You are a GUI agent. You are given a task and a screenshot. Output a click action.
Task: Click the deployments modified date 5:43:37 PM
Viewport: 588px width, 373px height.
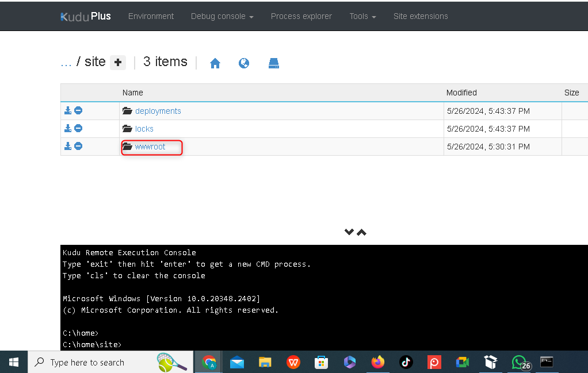[x=488, y=111]
